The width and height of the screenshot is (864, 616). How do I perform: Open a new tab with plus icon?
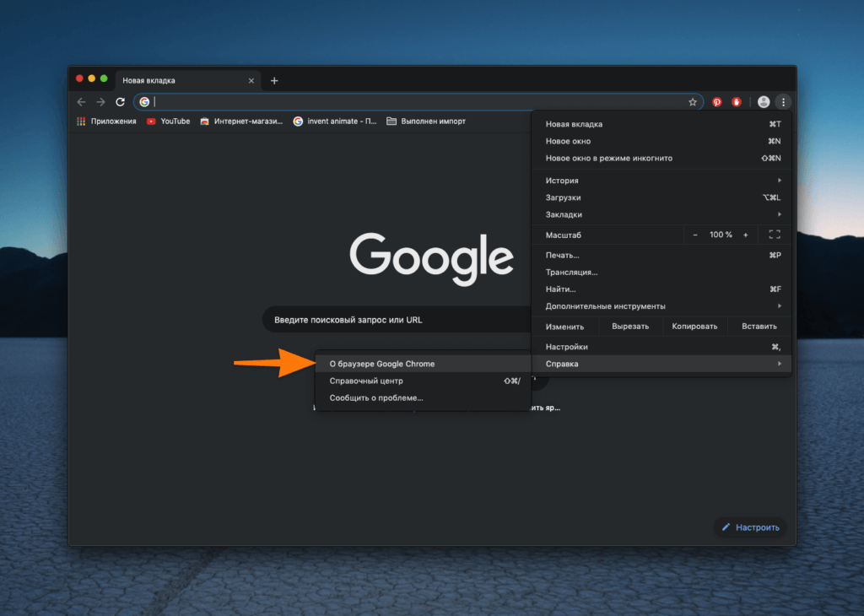(274, 81)
